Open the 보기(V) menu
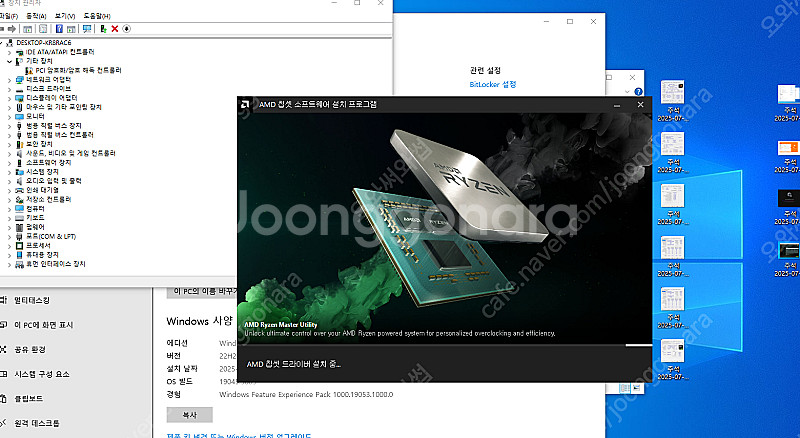 tap(65, 16)
